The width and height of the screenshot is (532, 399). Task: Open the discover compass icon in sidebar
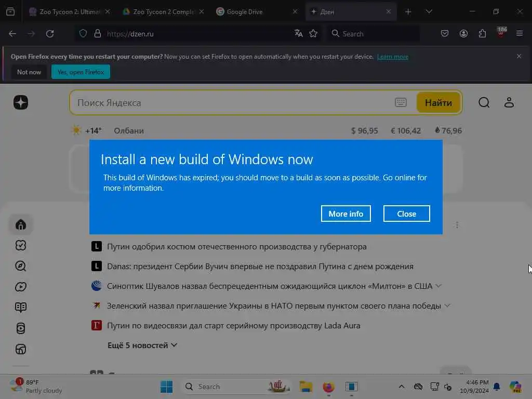21,266
